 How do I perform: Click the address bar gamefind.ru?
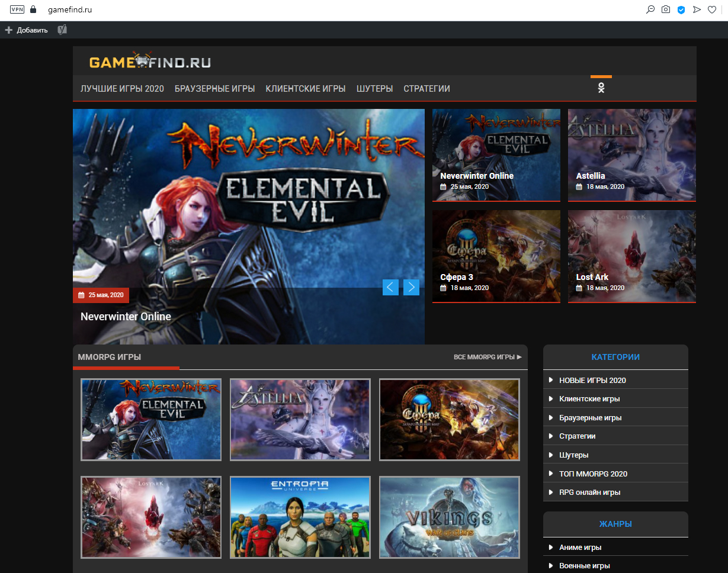pyautogui.click(x=70, y=10)
